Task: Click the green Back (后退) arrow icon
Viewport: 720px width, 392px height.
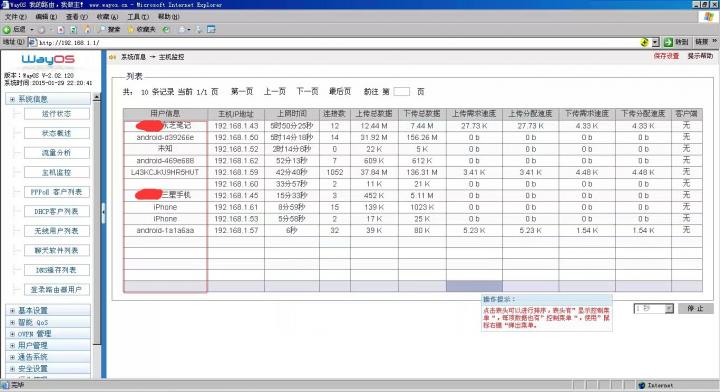Action: tap(6, 29)
